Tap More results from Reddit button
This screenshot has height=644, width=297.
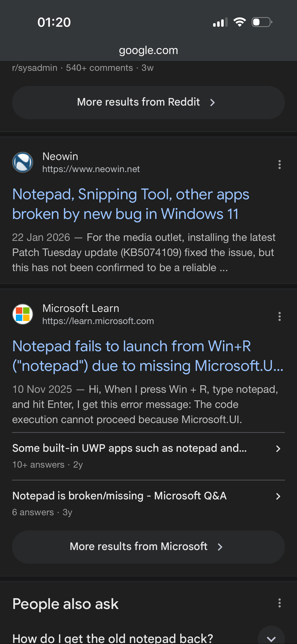[148, 102]
